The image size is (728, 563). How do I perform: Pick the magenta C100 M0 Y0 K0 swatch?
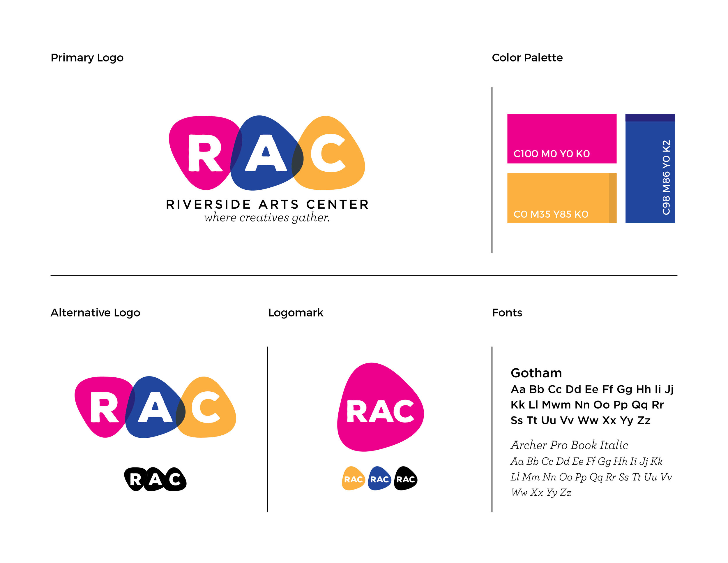562,138
